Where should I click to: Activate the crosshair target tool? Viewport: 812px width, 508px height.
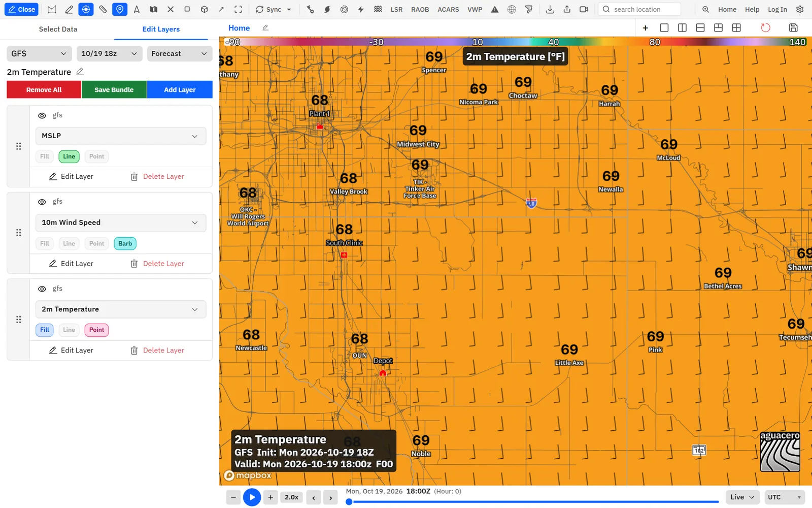click(86, 9)
